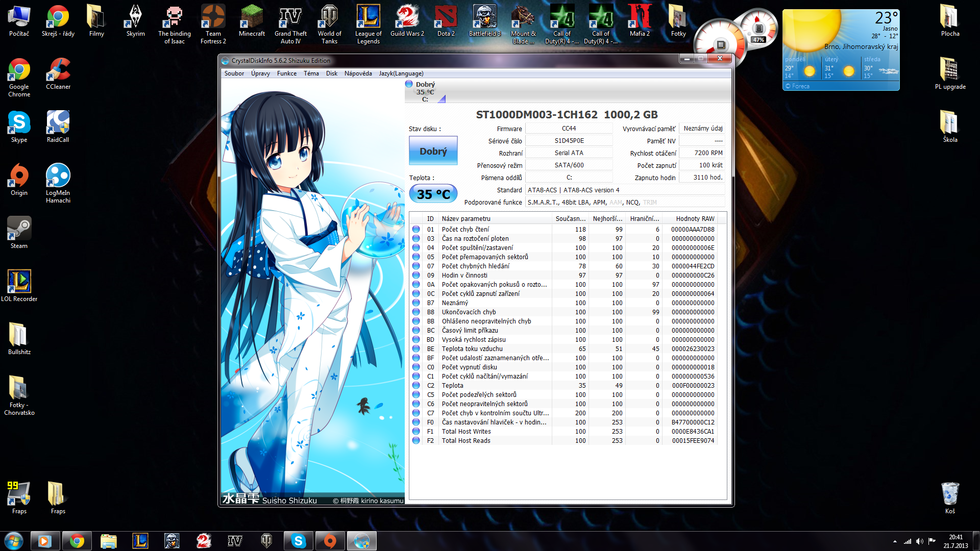This screenshot has width=980, height=551.
Task: Select the Hodin v činnosti row
Action: [564, 275]
